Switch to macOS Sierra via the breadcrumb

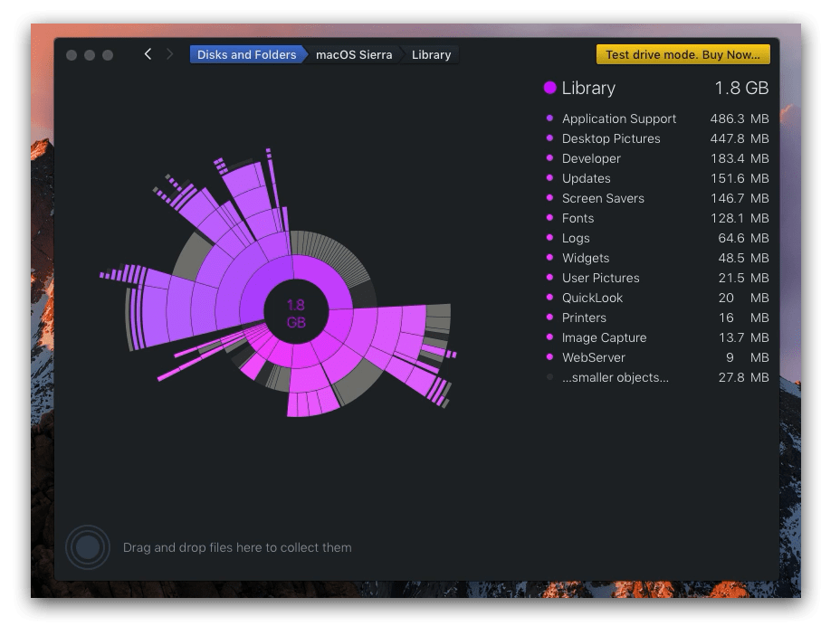(352, 54)
